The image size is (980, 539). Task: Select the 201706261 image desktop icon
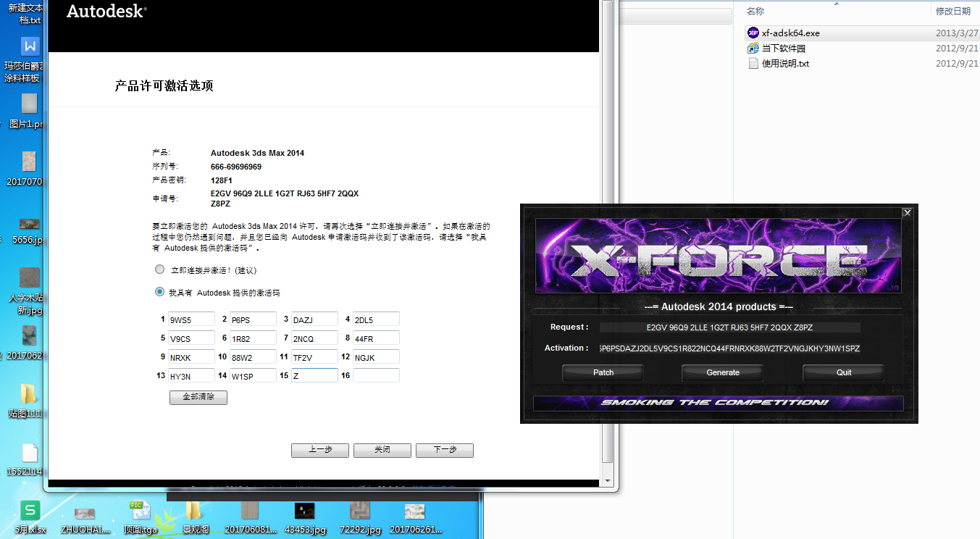click(x=415, y=511)
